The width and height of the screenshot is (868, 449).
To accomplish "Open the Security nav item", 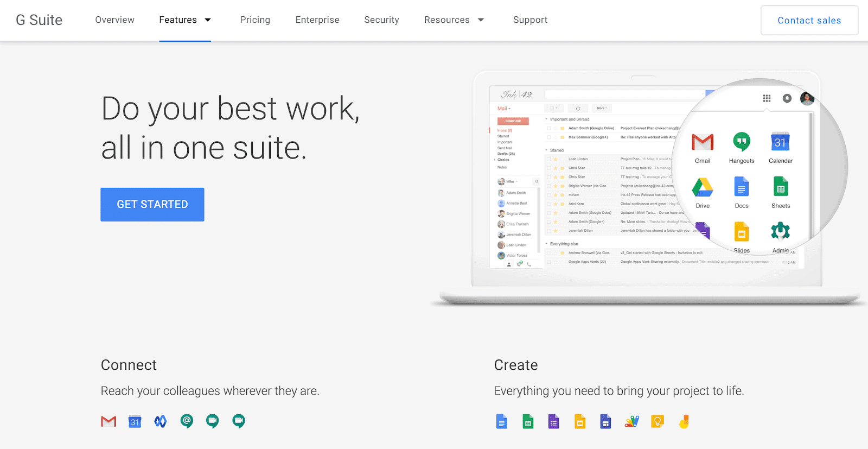I will (381, 20).
